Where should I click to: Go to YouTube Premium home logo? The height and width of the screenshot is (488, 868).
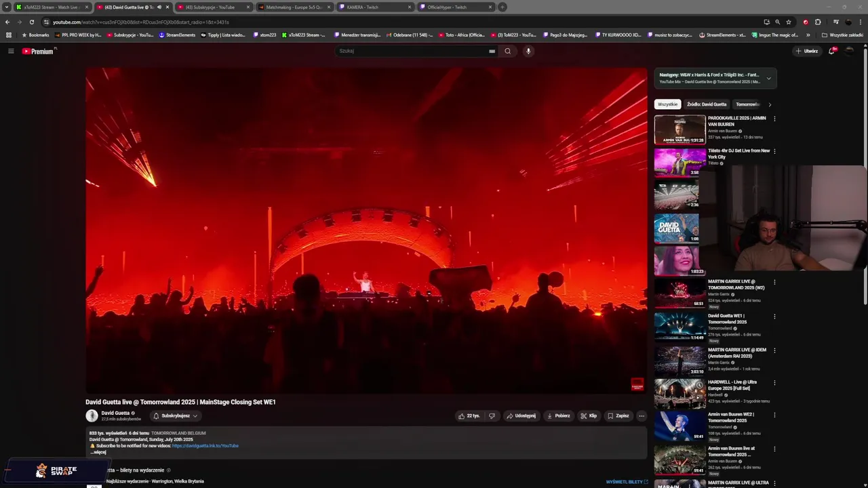pos(39,51)
